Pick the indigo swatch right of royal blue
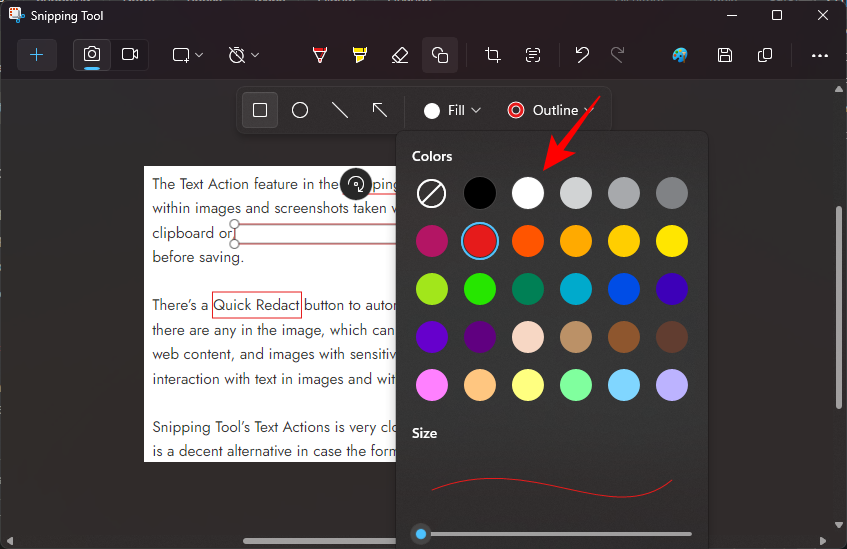This screenshot has height=549, width=847. click(672, 289)
